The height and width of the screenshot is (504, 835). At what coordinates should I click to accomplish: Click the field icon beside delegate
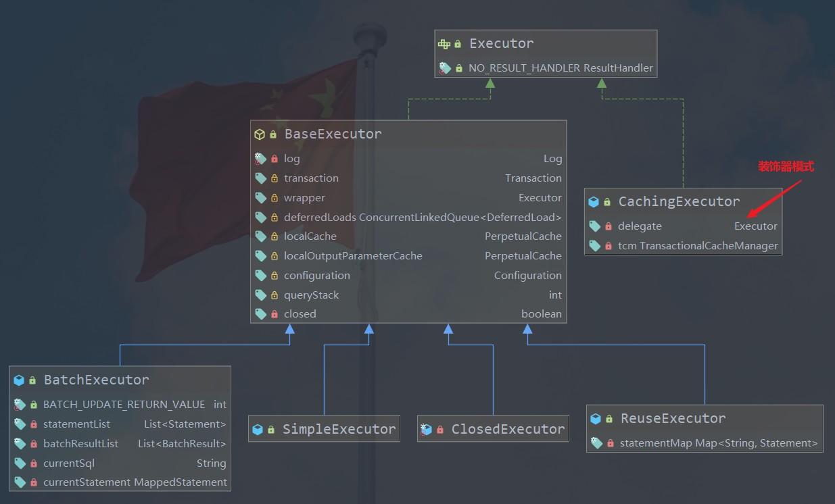tap(594, 226)
